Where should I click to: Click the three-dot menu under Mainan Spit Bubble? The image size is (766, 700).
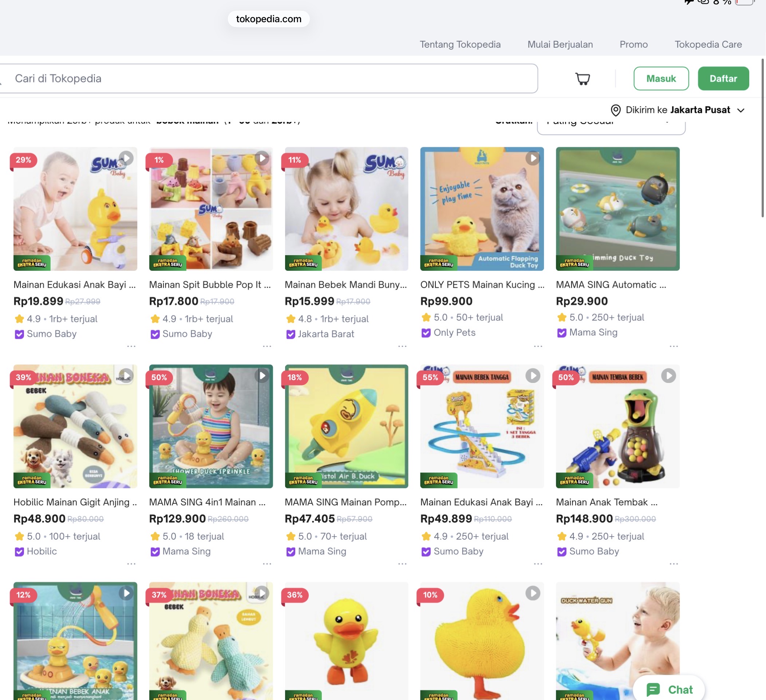[267, 346]
